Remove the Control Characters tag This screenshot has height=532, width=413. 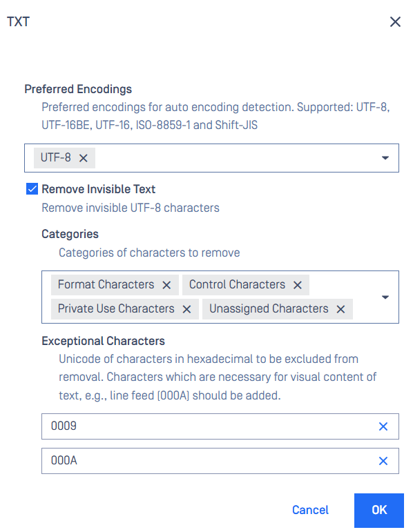pos(298,285)
